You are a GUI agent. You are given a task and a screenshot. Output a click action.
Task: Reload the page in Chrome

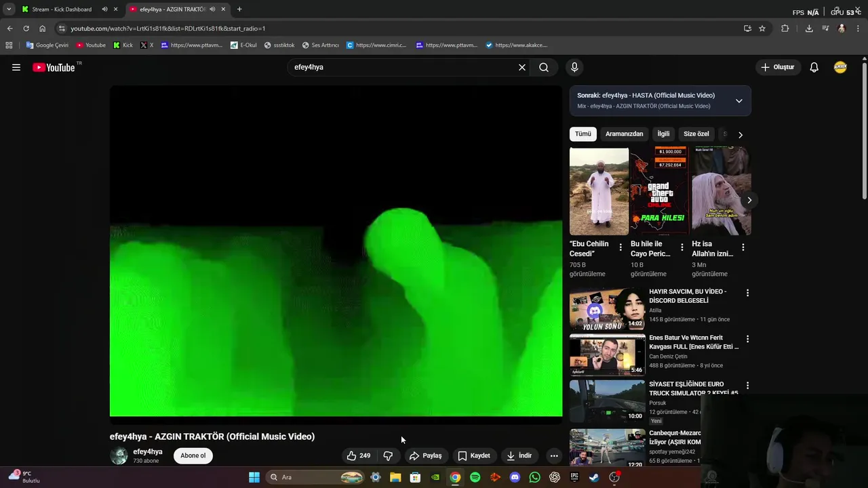click(26, 28)
